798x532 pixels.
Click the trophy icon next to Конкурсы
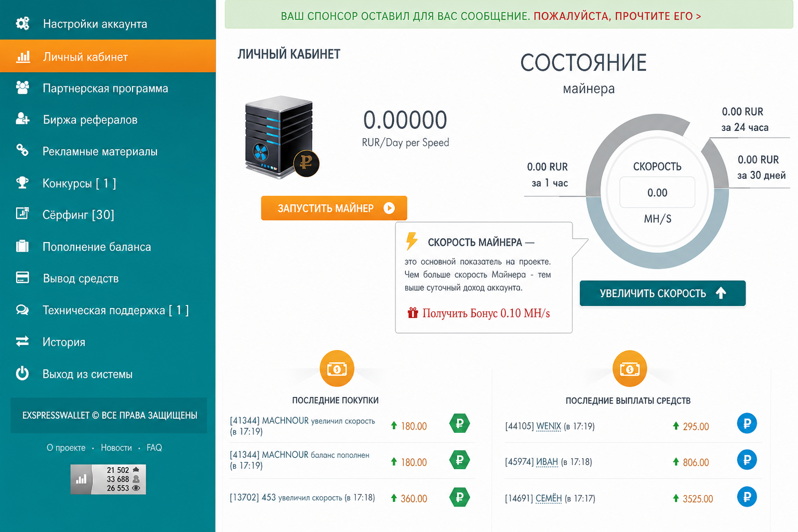22,183
